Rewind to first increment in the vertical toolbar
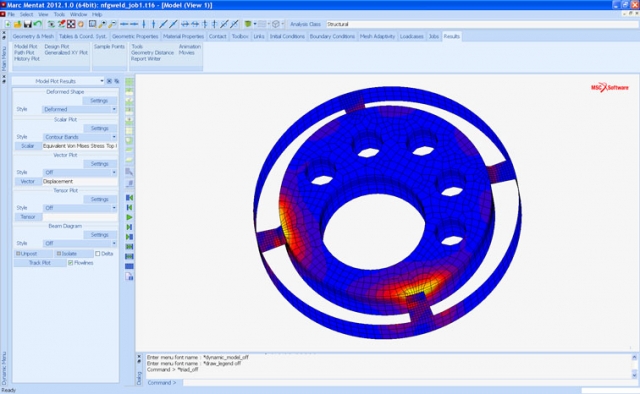 click(x=129, y=198)
